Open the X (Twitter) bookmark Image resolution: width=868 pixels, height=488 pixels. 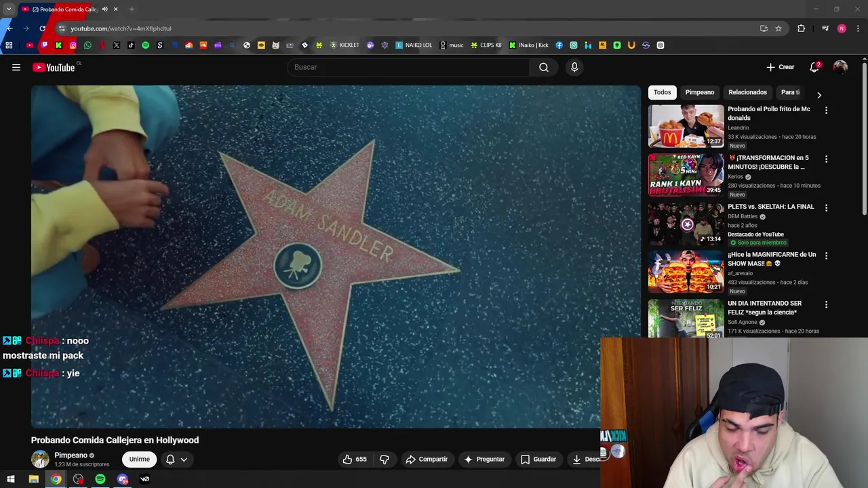[117, 45]
